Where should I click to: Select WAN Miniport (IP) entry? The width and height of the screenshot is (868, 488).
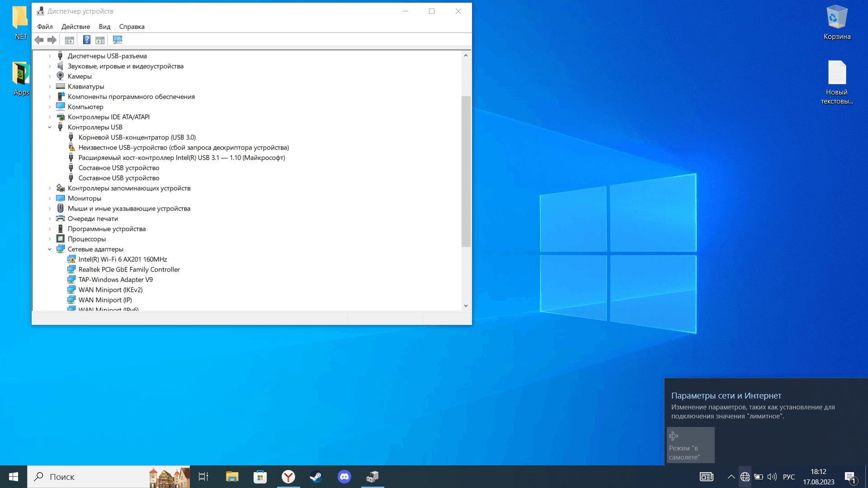click(105, 300)
